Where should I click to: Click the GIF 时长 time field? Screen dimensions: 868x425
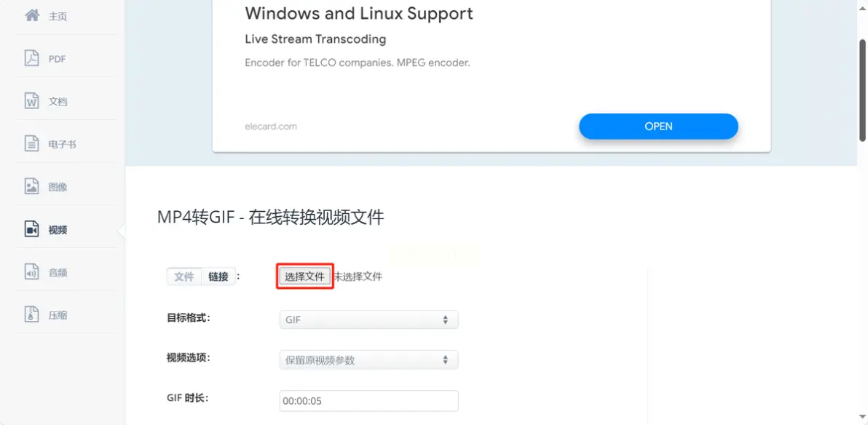[x=368, y=401]
